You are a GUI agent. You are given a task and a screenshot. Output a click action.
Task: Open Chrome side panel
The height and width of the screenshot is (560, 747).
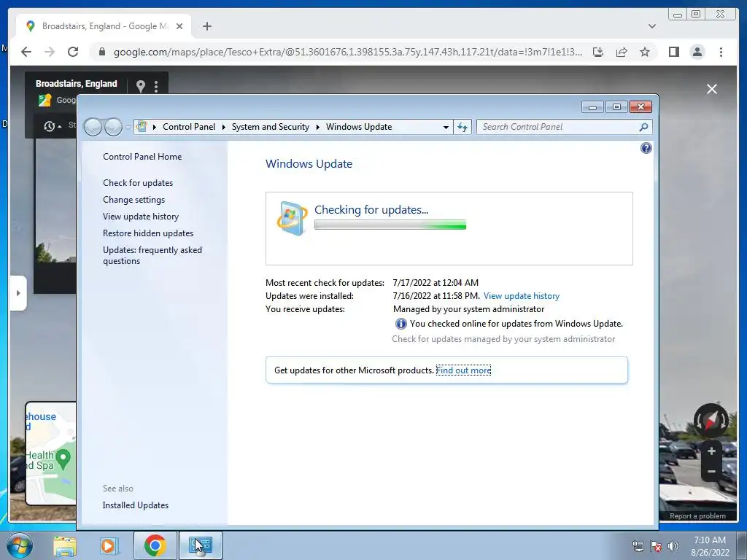(x=673, y=52)
